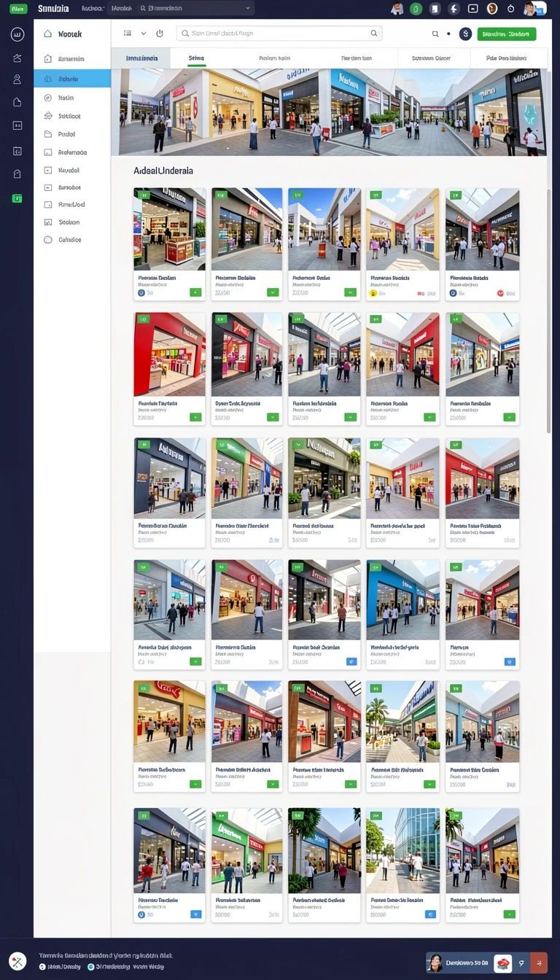
Task: Toggle green check on third card, second row
Action: 351,417
